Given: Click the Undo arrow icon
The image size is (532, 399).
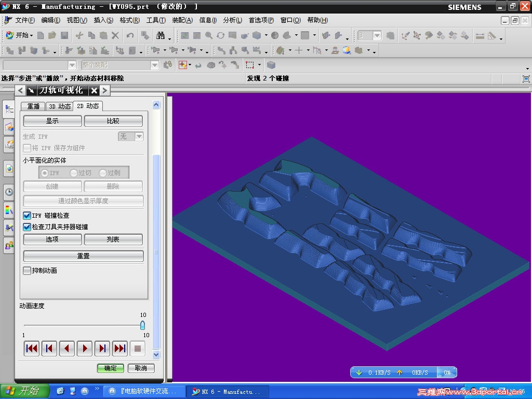Looking at the screenshot, I should point(130,35).
